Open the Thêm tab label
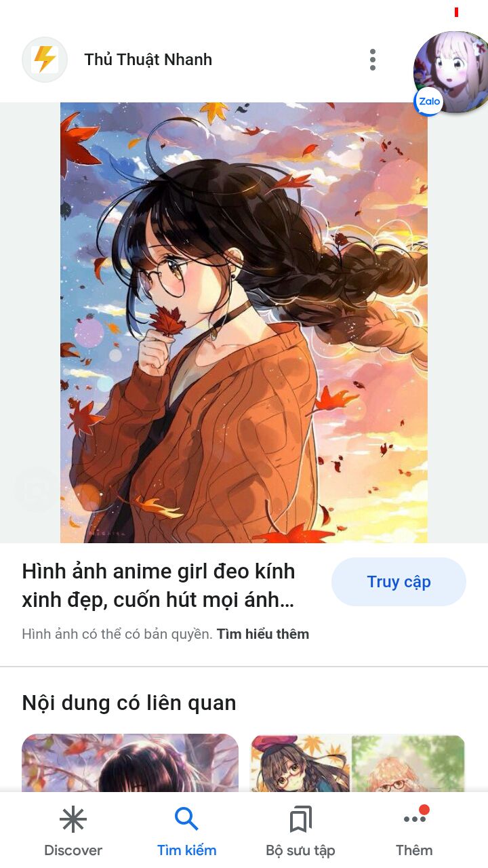The image size is (488, 868). 414,850
